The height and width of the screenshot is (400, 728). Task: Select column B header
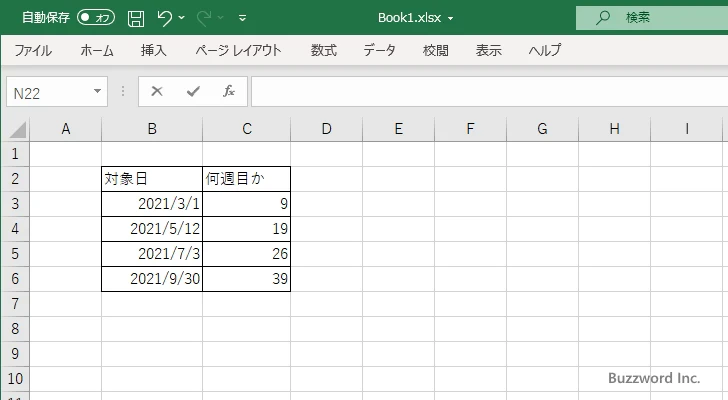(x=152, y=129)
